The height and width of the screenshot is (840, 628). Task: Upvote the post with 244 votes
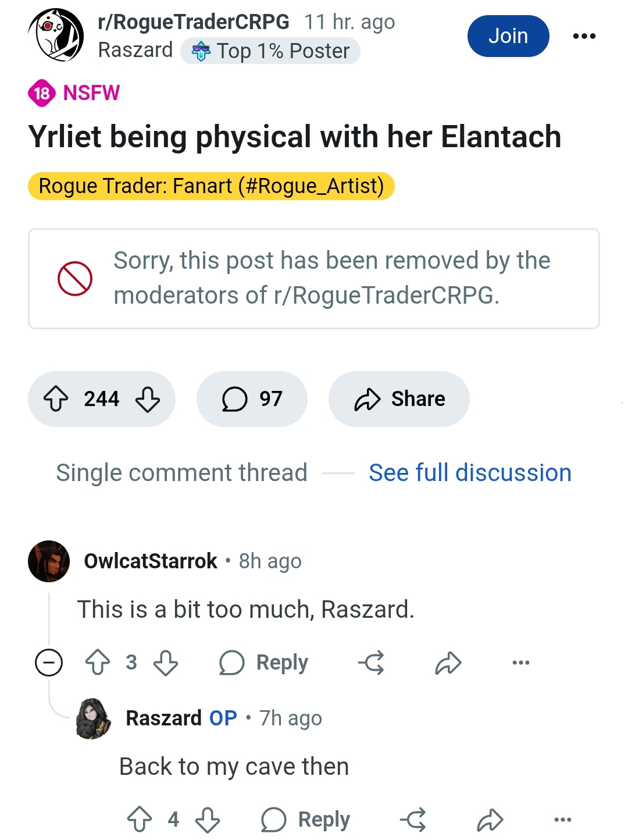(x=56, y=399)
